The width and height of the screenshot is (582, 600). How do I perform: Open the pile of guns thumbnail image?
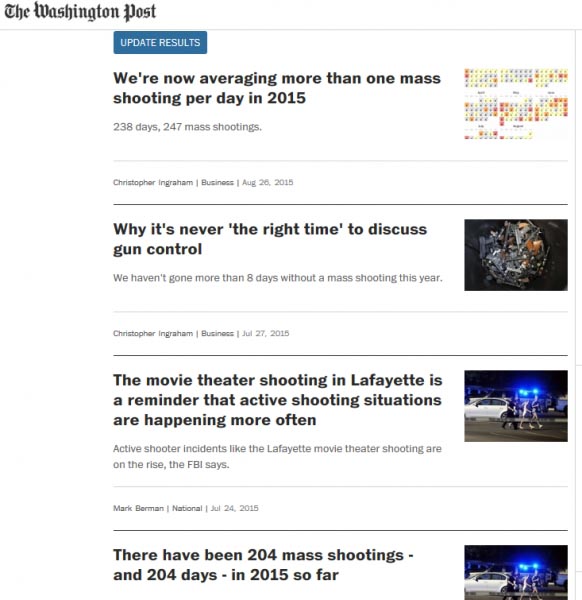(516, 255)
